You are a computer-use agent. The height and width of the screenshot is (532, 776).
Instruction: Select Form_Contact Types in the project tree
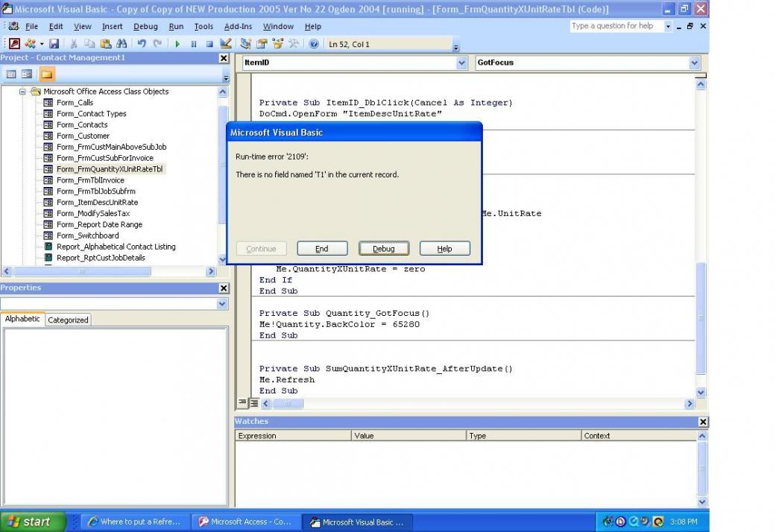tap(92, 114)
